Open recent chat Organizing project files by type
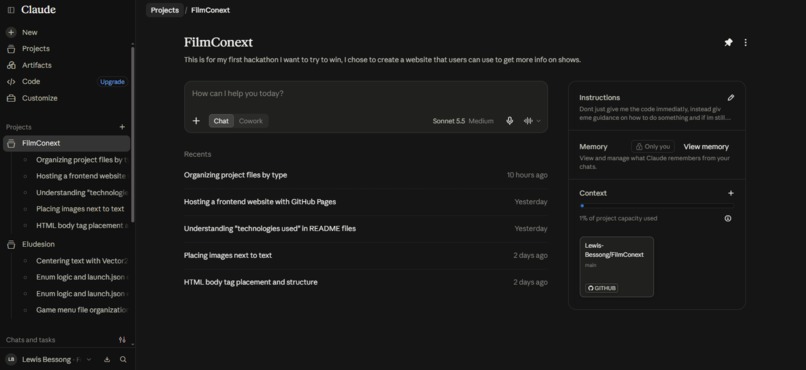The width and height of the screenshot is (806, 370). pos(365,175)
